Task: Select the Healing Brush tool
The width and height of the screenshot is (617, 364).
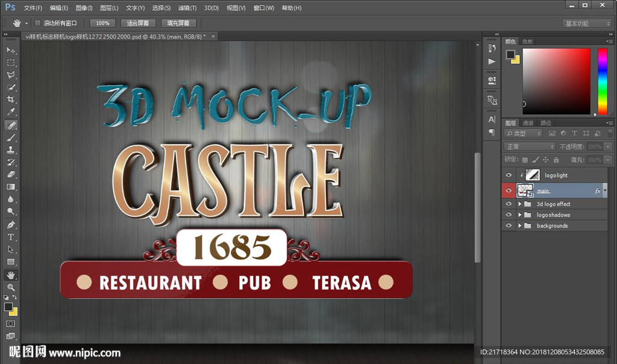Action: (11, 125)
